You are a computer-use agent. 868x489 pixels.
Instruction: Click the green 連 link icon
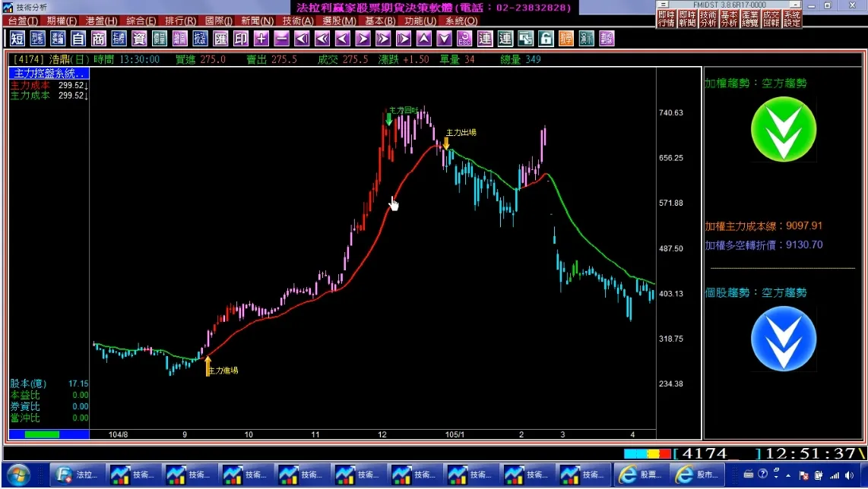pyautogui.click(x=505, y=39)
